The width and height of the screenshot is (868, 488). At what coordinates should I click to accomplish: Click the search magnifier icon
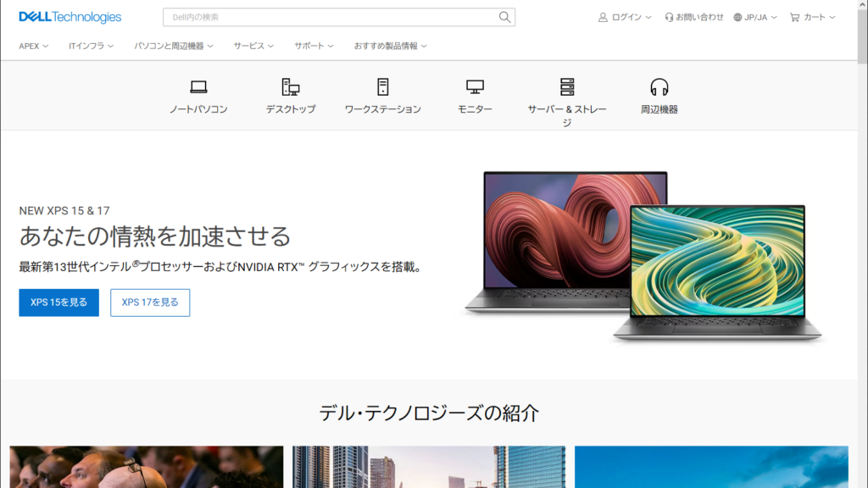pos(504,17)
